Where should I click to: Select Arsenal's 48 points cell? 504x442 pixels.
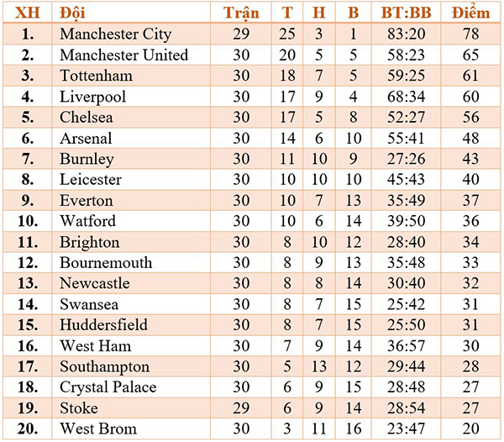click(470, 138)
